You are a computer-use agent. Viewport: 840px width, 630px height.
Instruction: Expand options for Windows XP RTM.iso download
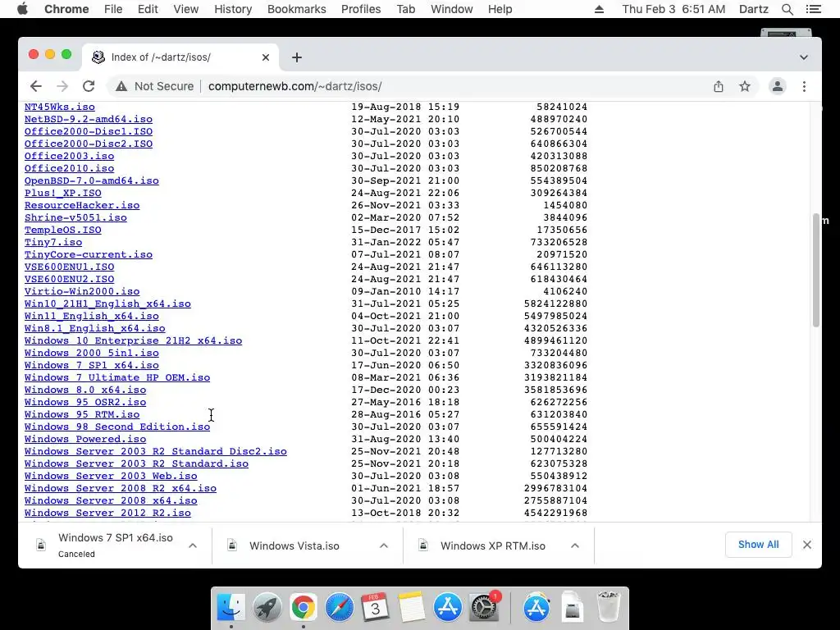[x=575, y=546]
